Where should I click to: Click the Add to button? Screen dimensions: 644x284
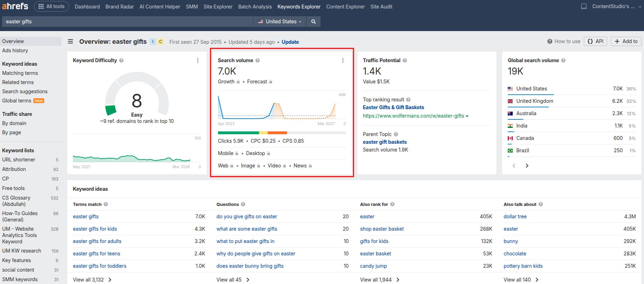tap(626, 41)
